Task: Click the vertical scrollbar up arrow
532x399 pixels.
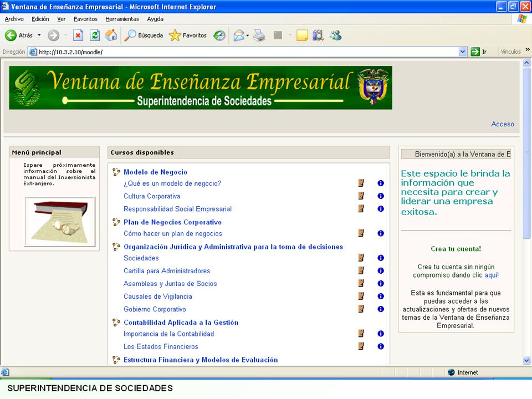Action: [526, 63]
